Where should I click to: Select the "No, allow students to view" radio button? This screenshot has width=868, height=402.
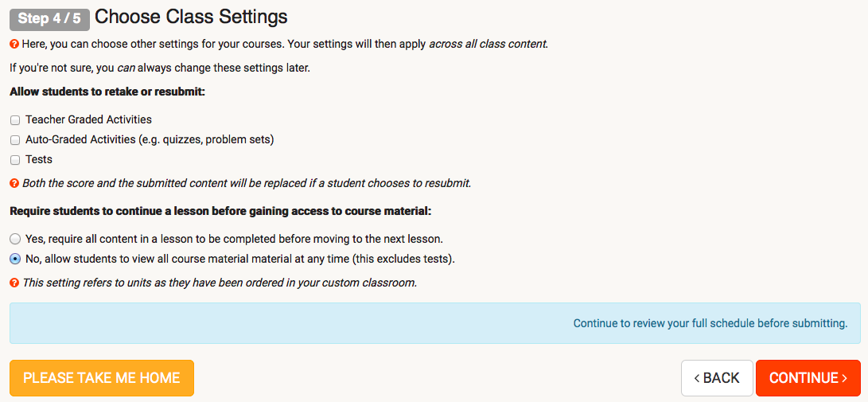tap(15, 259)
